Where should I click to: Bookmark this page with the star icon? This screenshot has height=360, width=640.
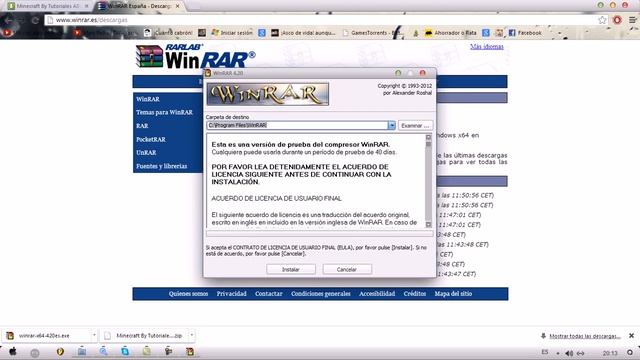click(x=602, y=20)
